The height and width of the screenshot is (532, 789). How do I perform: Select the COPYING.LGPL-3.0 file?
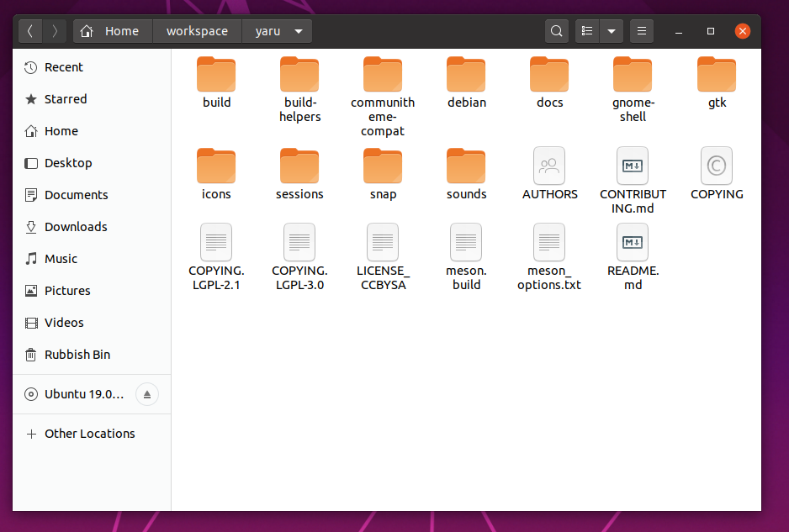pos(299,257)
